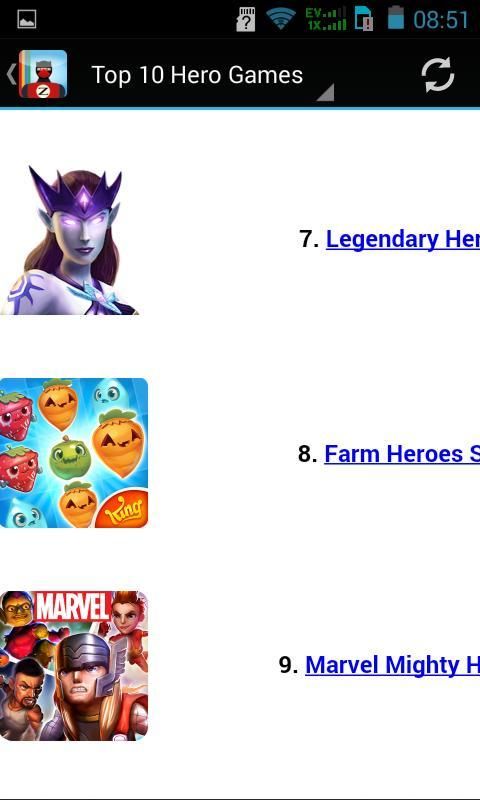Open the Legendary Heroes link
This screenshot has height=800, width=480.
click(402, 239)
